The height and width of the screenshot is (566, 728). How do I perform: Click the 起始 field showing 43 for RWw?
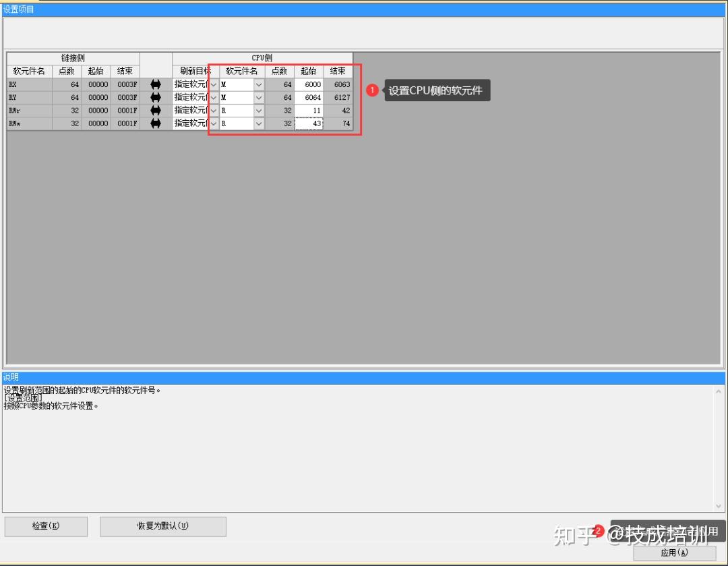tap(308, 123)
